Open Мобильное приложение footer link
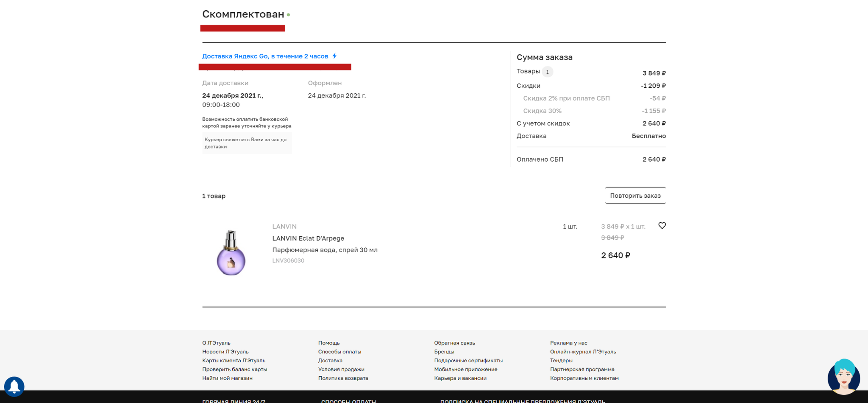This screenshot has width=868, height=403. 466,369
